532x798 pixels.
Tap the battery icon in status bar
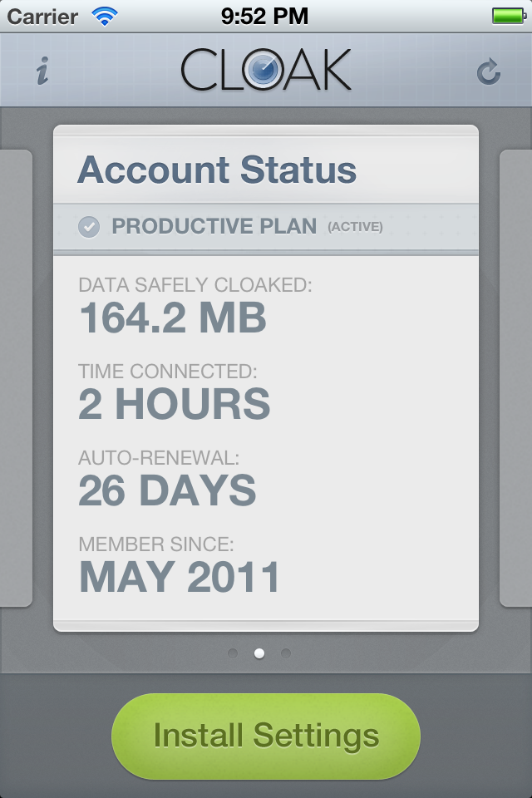[x=507, y=16]
